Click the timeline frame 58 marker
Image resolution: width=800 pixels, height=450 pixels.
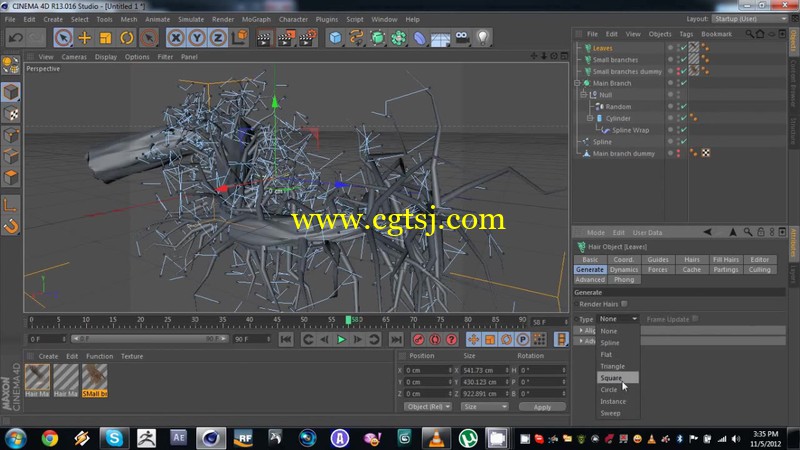(x=348, y=320)
